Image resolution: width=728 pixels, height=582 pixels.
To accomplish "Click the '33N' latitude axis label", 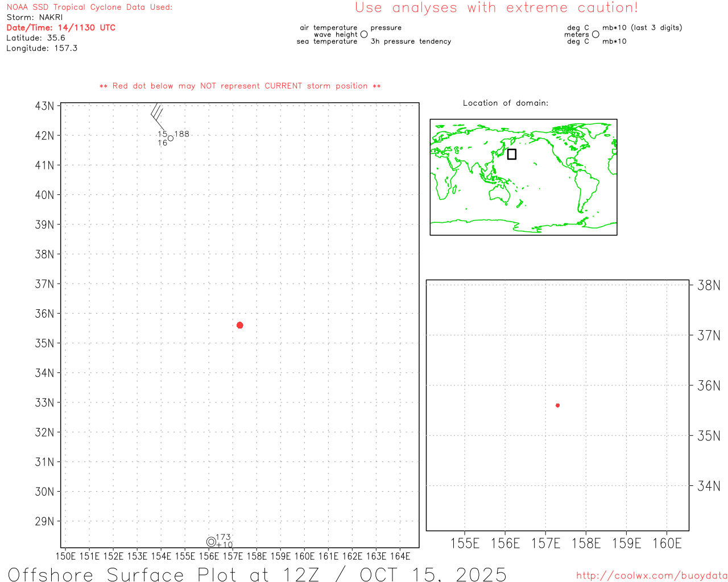I will [x=45, y=403].
